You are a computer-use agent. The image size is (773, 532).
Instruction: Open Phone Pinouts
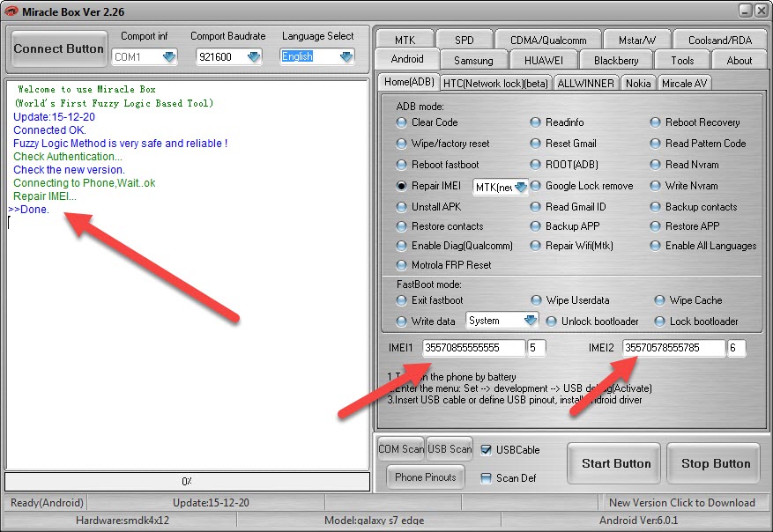coord(426,477)
